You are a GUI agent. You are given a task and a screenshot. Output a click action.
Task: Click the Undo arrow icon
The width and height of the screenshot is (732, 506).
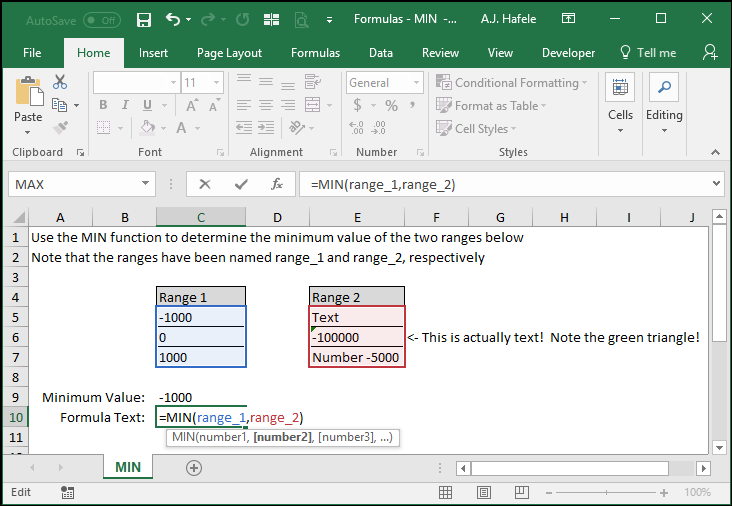173,19
